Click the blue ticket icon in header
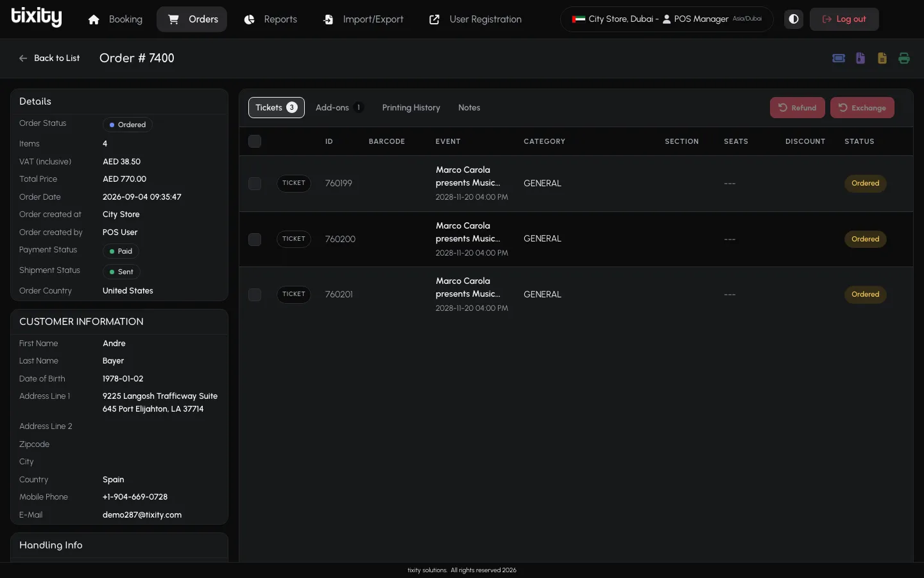Viewport: 924px width, 578px height. click(839, 58)
